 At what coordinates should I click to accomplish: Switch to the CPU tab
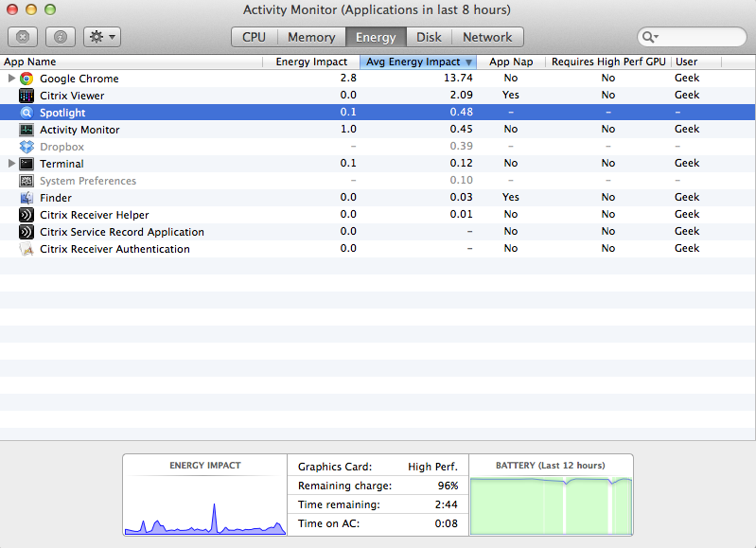255,37
